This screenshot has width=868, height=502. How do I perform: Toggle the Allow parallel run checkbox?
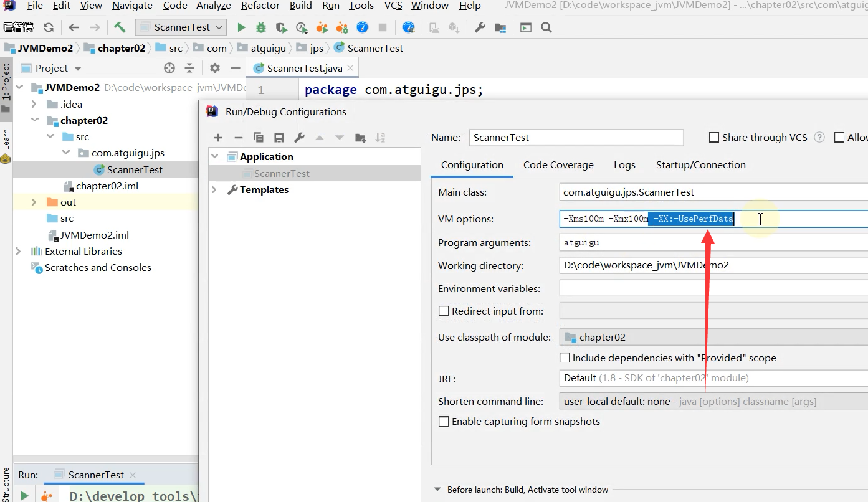click(839, 137)
